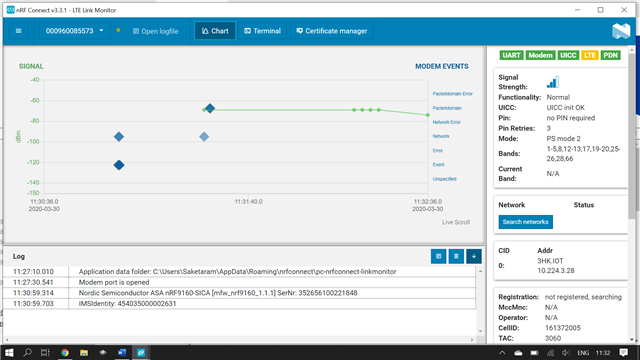Click the Nordic Semiconductor logo icon
Viewport: 640px width, 360px height.
621,31
